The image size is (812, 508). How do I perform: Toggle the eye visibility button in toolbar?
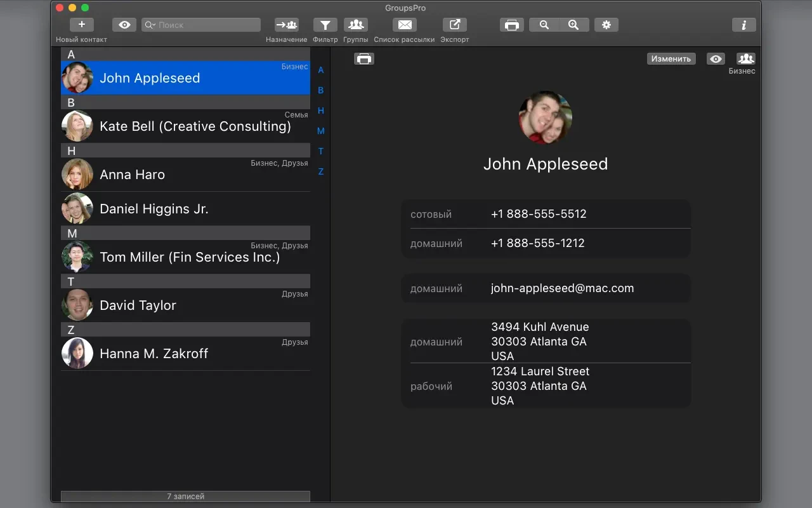pos(124,25)
